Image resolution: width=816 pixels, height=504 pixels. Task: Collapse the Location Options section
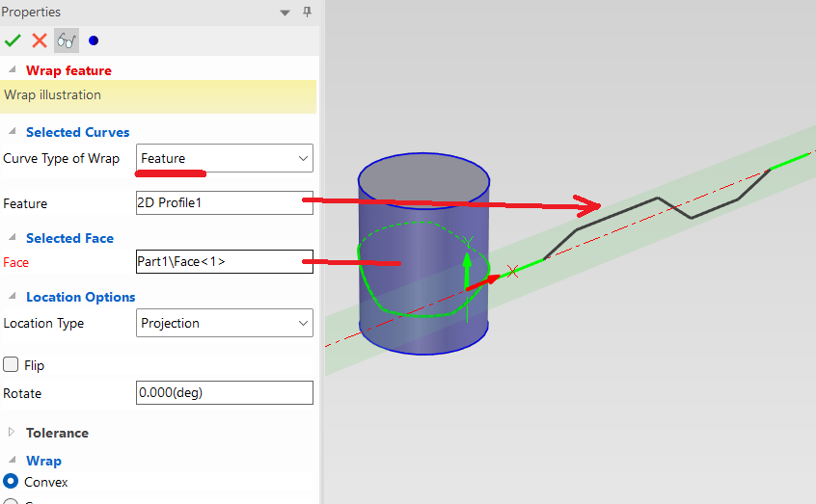pyautogui.click(x=12, y=297)
